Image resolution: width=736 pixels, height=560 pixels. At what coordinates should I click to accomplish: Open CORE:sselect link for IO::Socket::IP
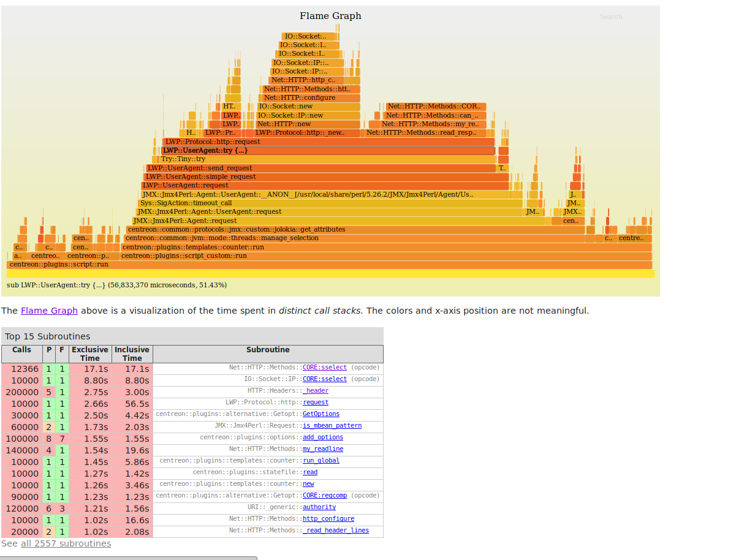click(x=325, y=379)
